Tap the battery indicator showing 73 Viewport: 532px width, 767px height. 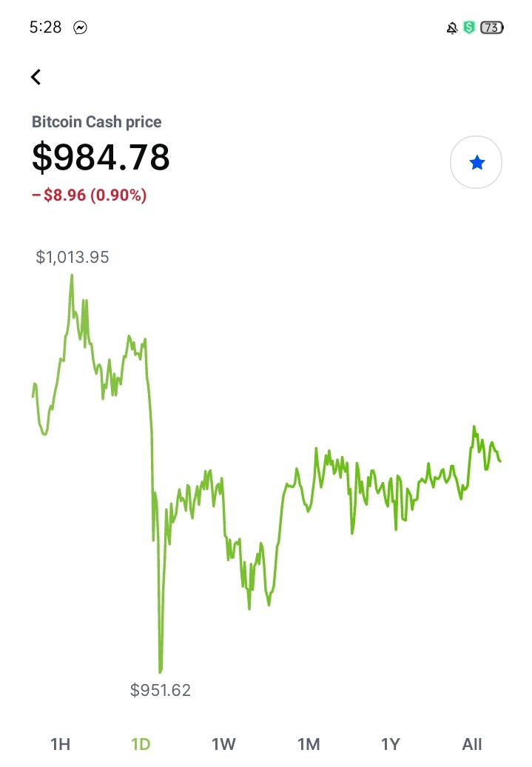(492, 27)
